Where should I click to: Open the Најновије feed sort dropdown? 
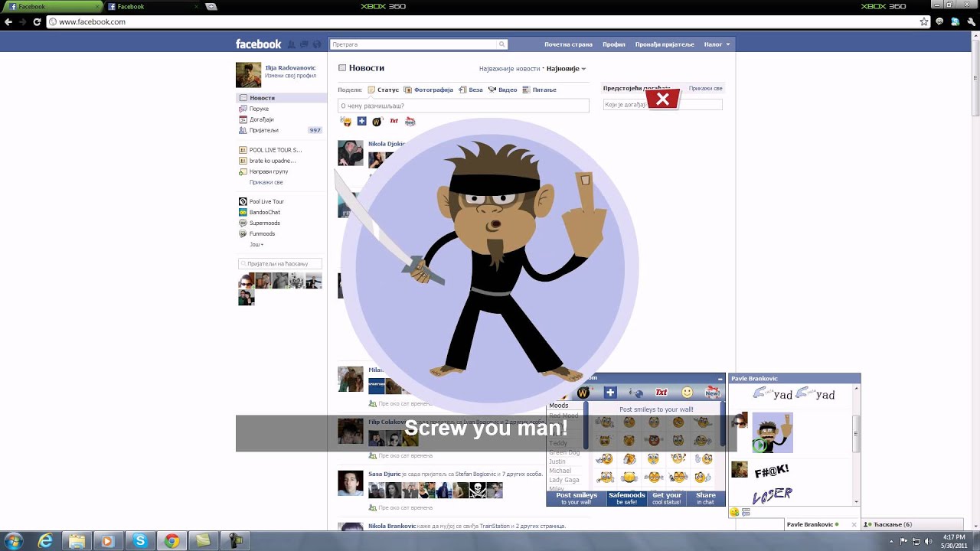click(x=566, y=69)
